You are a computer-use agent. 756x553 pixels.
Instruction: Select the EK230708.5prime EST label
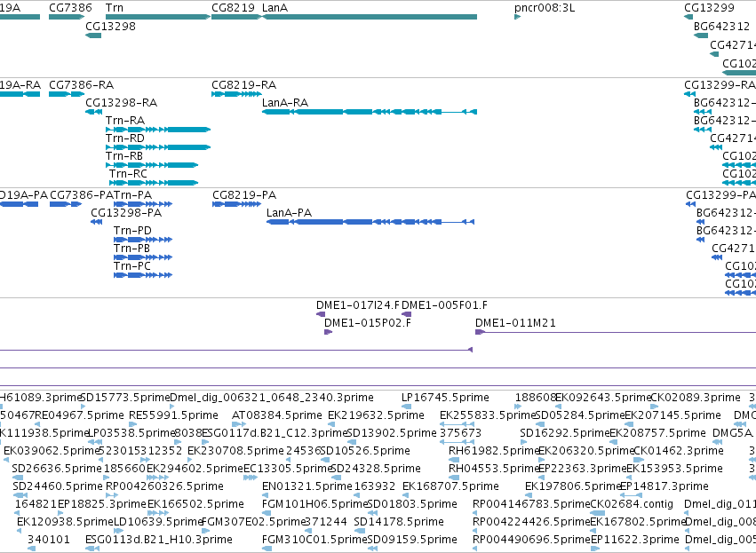(x=235, y=451)
